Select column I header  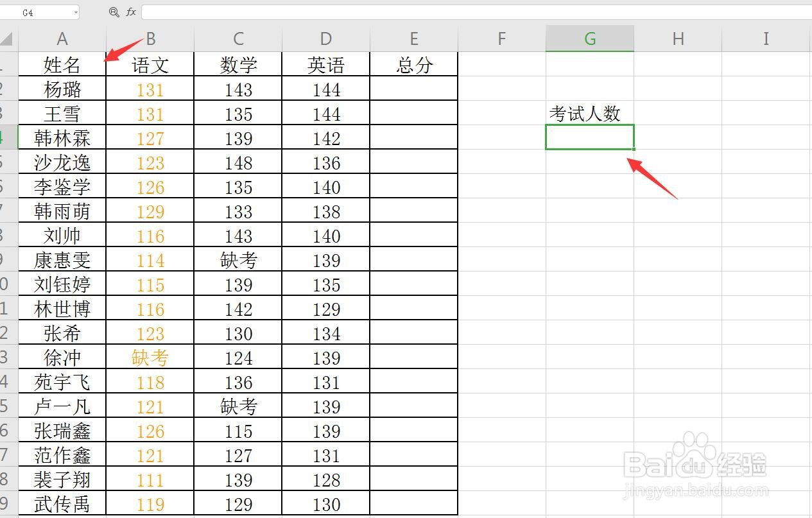coord(766,39)
